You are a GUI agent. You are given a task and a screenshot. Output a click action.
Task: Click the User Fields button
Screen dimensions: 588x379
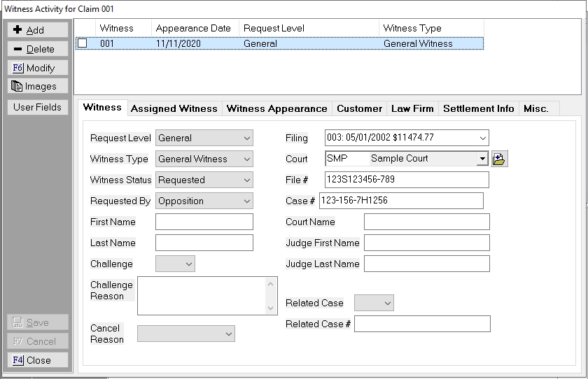[38, 108]
